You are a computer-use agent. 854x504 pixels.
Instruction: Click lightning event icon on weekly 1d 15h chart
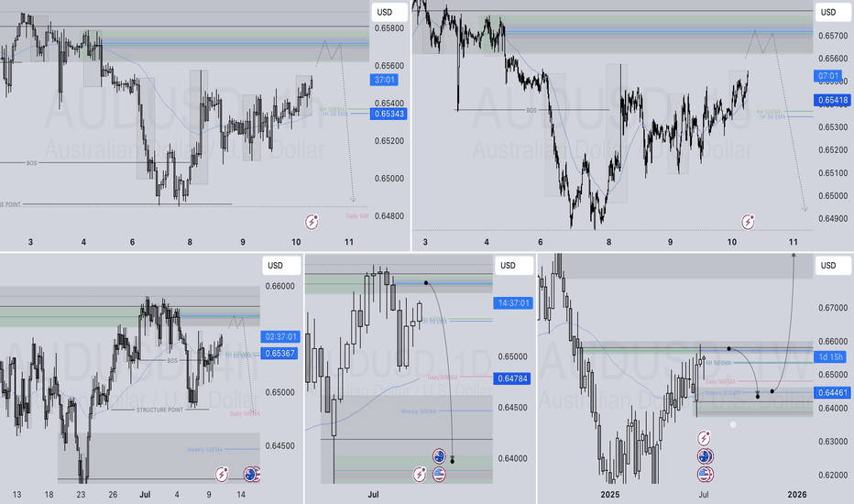pos(705,438)
